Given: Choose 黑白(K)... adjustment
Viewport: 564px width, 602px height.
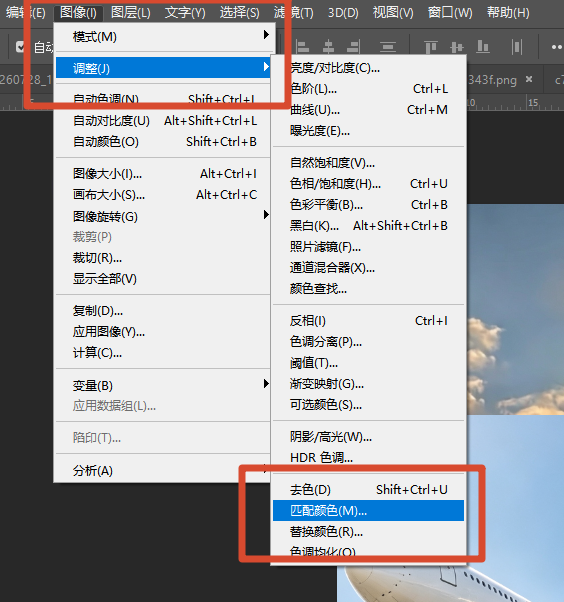Looking at the screenshot, I should click(368, 226).
